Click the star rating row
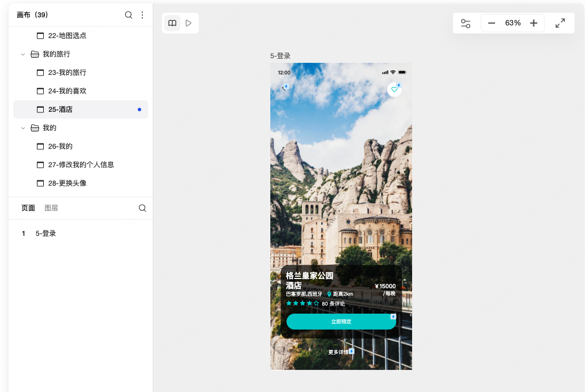Image resolution: width=585 pixels, height=392 pixels. 303,304
